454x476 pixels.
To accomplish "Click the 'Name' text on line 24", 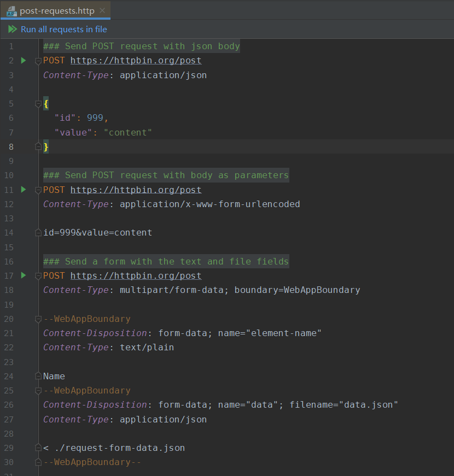I will [54, 376].
